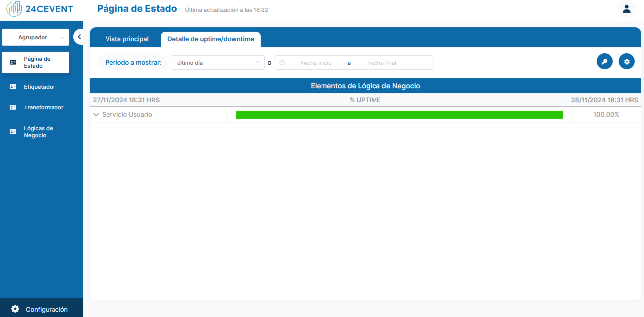This screenshot has width=644, height=317.
Task: Click clock icon in date range field
Action: coord(282,63)
